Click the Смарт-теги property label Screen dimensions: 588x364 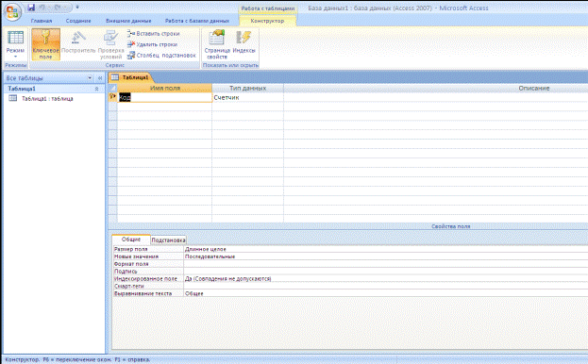(129, 286)
